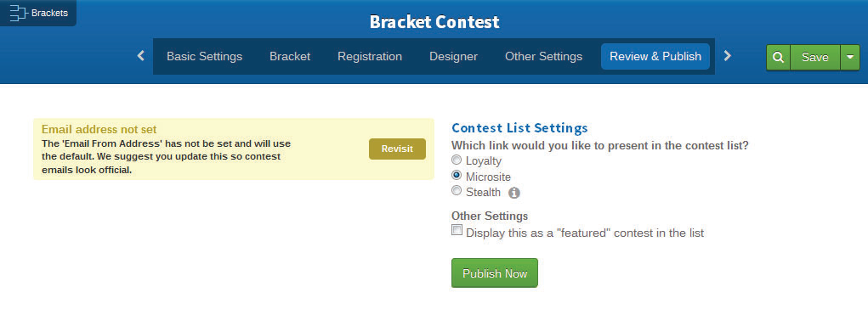The height and width of the screenshot is (309, 868).
Task: Switch to the Other Settings tab
Action: [543, 56]
